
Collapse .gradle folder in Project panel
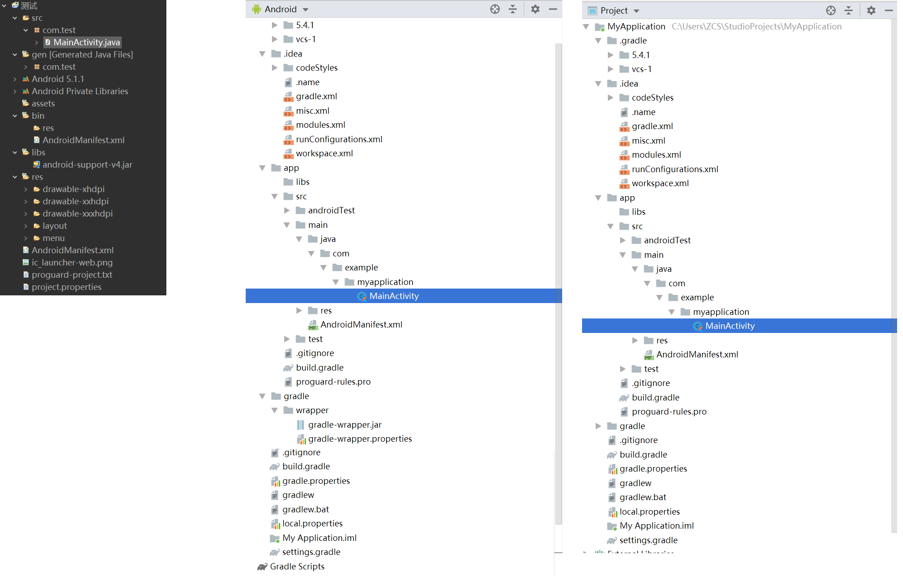click(598, 40)
